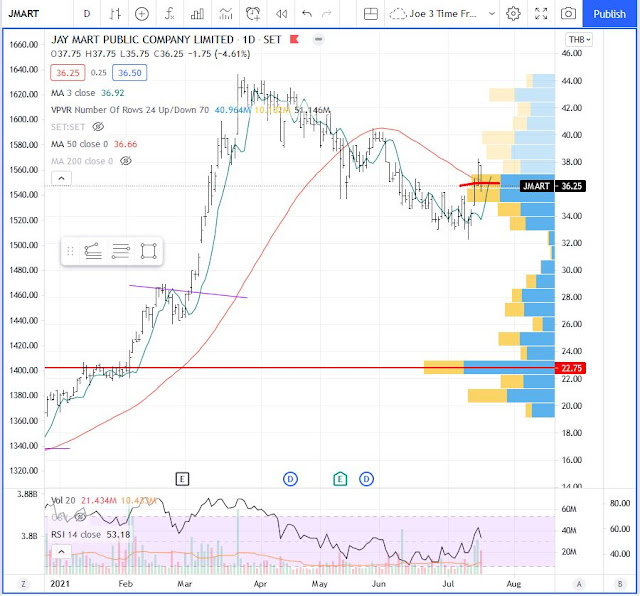Click the black E earnings marker near March
This screenshot has width=640, height=596.
click(182, 479)
